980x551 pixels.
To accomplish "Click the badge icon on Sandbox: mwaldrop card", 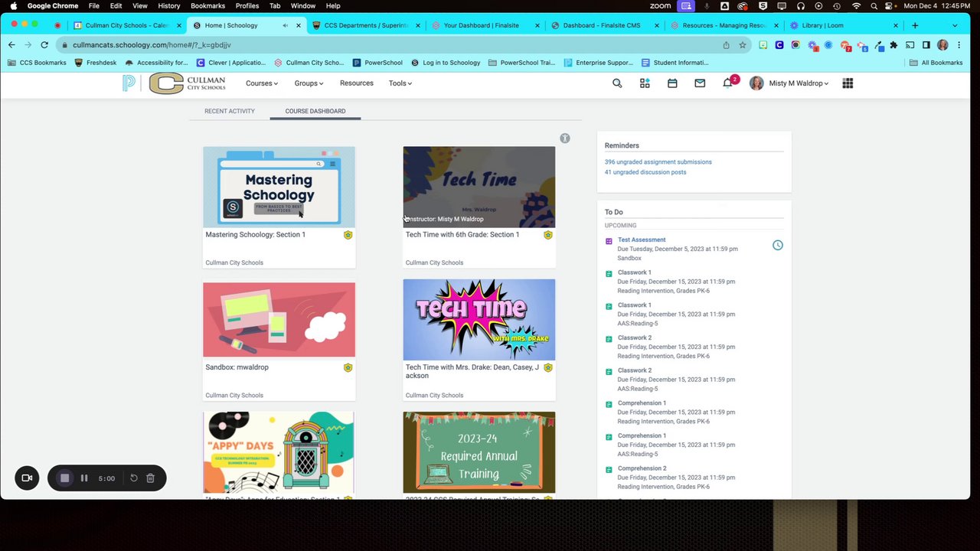I will (x=348, y=367).
